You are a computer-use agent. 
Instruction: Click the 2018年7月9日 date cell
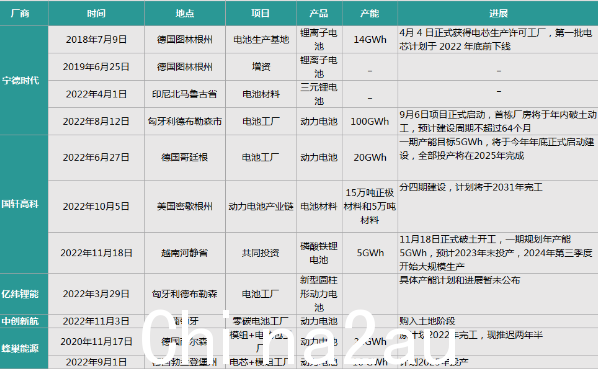coord(96,40)
